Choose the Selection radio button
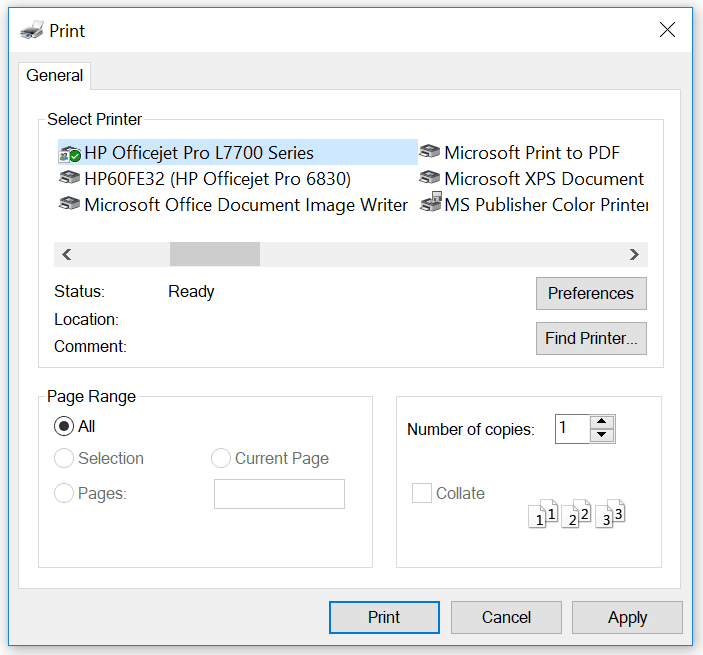 pos(64,458)
